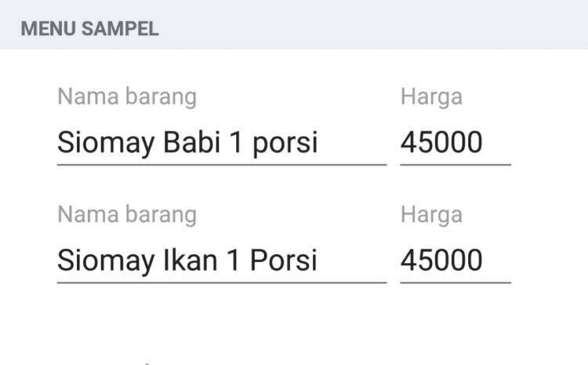Click the digit 1 in Siomay Ikan name
This screenshot has height=365, width=588.
[x=234, y=261]
